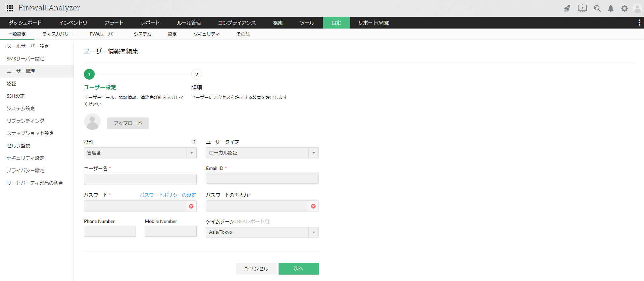Open メールサーバー設定 in sidebar
644x281 pixels.
click(x=37, y=46)
